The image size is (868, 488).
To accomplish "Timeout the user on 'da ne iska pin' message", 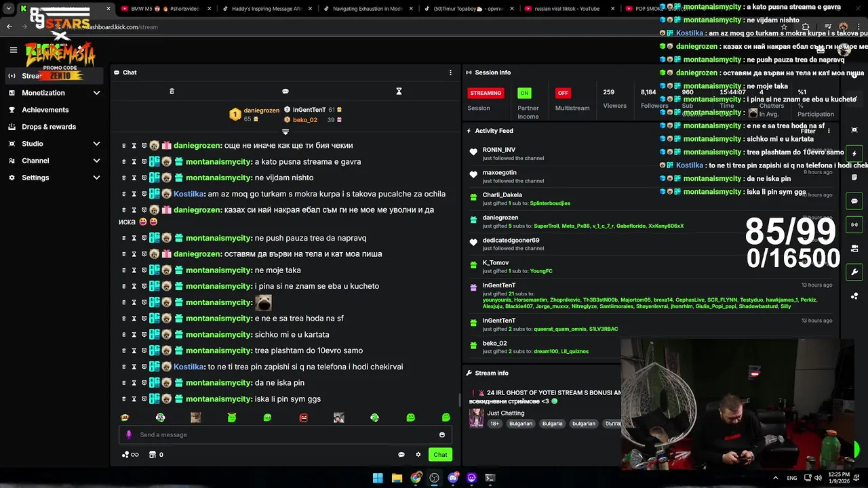I will coord(134,383).
